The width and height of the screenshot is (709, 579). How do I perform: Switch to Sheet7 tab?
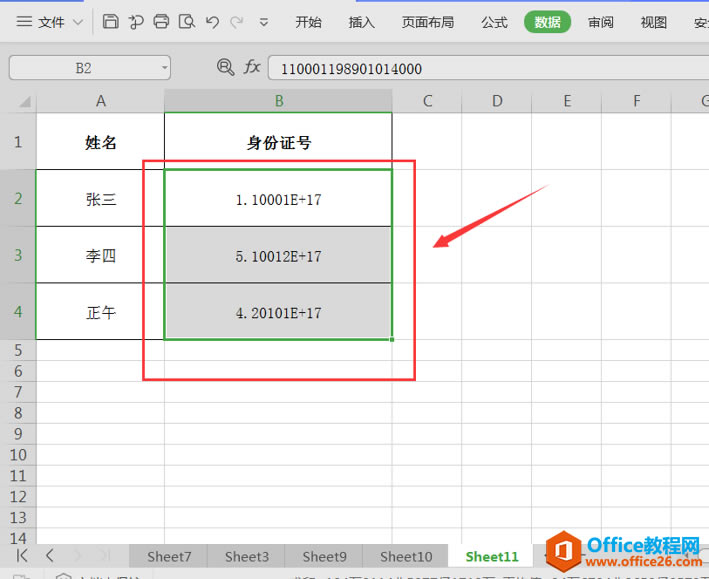(x=169, y=556)
